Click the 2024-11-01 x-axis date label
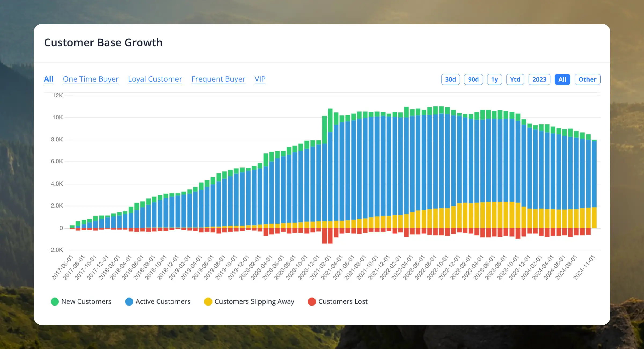Viewport: 644px width, 349px height. tap(584, 267)
